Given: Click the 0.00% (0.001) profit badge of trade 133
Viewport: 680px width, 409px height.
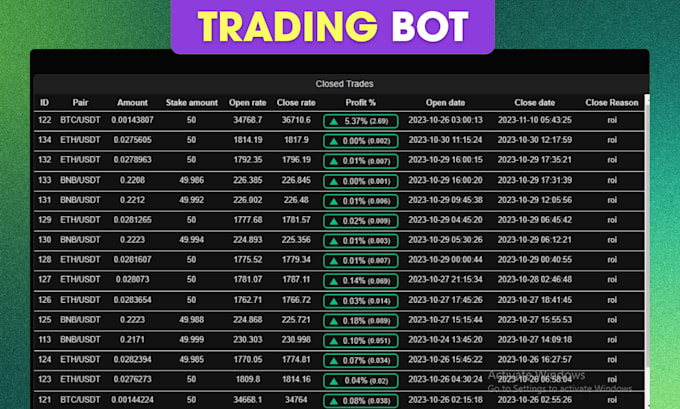Looking at the screenshot, I should pos(361,181).
